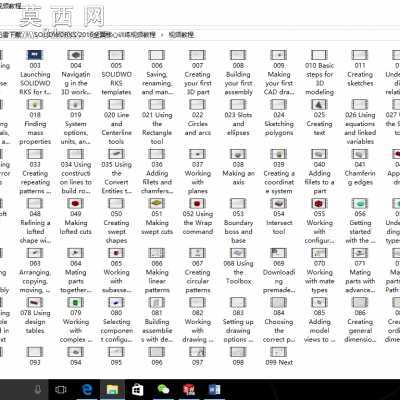Select the 083 Setting up drawing options file
400x400 pixels.
tap(238, 320)
